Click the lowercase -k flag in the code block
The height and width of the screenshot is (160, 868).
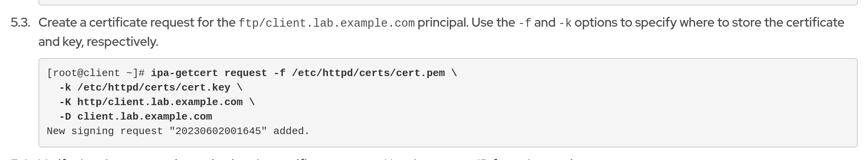click(x=65, y=88)
